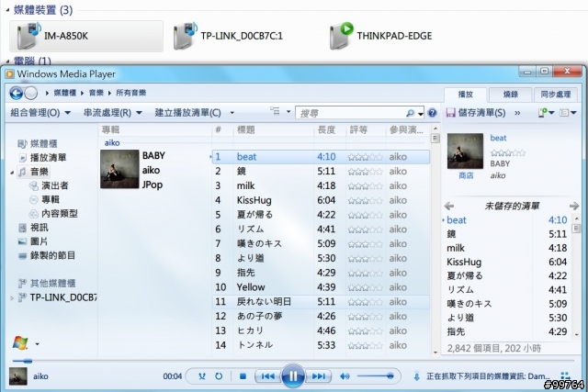Screen dimensions: 588x392
Task: Select track 4 KissHug in the library
Action: [x=321, y=200]
